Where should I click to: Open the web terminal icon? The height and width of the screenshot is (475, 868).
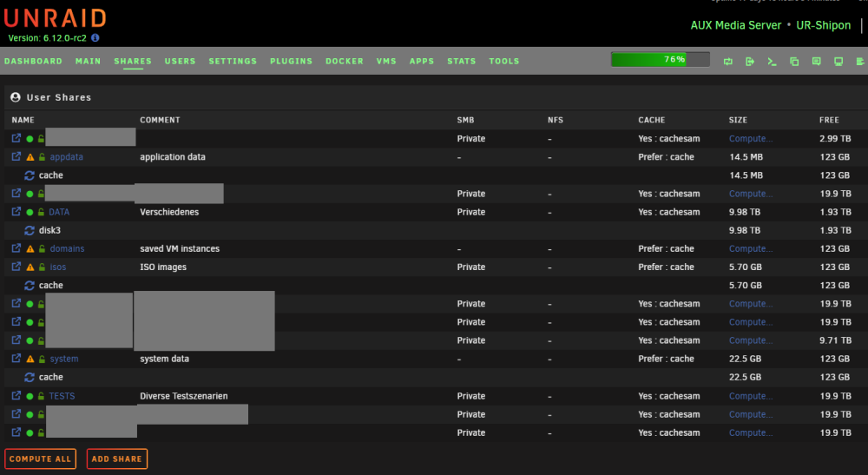click(x=773, y=62)
